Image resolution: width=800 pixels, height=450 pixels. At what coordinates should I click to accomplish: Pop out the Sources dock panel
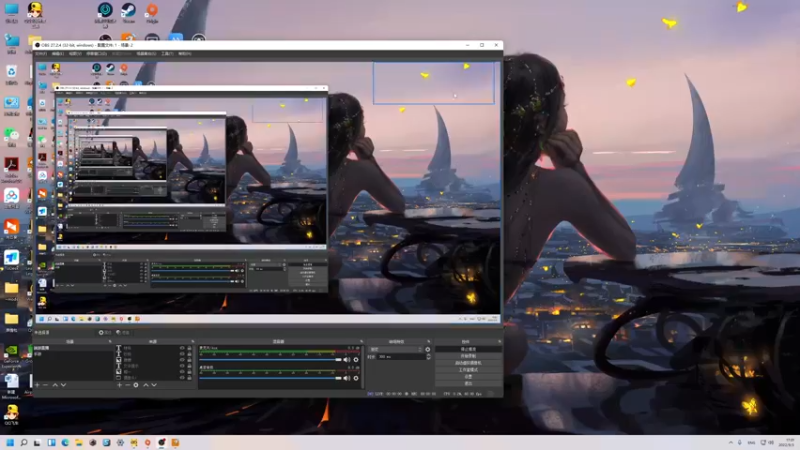pos(192,341)
